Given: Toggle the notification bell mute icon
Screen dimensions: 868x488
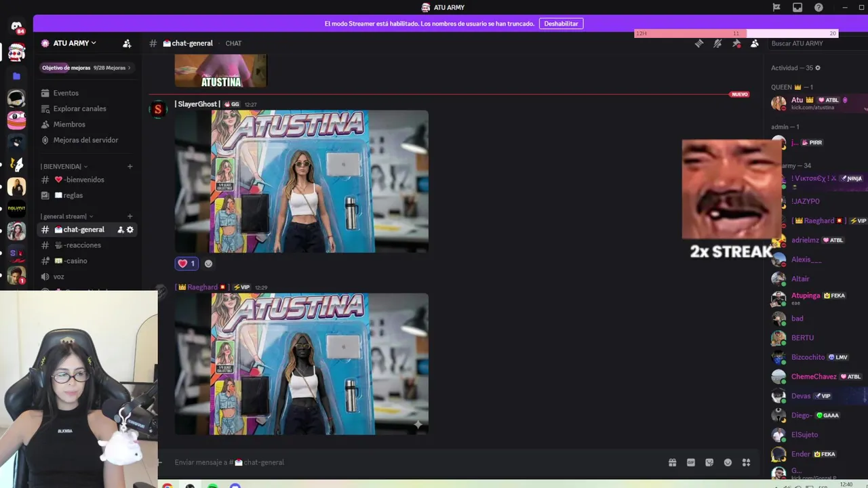Looking at the screenshot, I should click(717, 43).
